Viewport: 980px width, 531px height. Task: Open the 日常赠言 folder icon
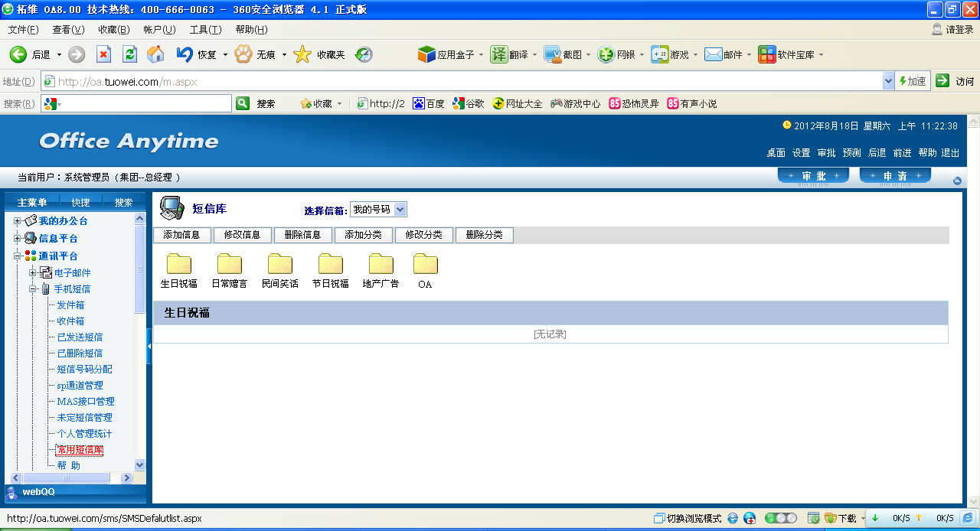230,264
